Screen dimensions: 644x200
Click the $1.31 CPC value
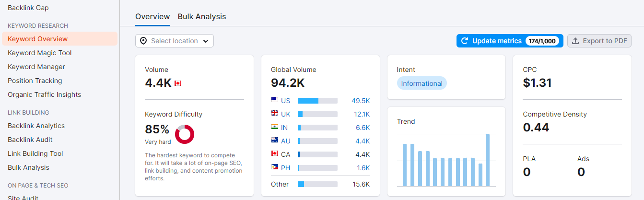point(537,83)
